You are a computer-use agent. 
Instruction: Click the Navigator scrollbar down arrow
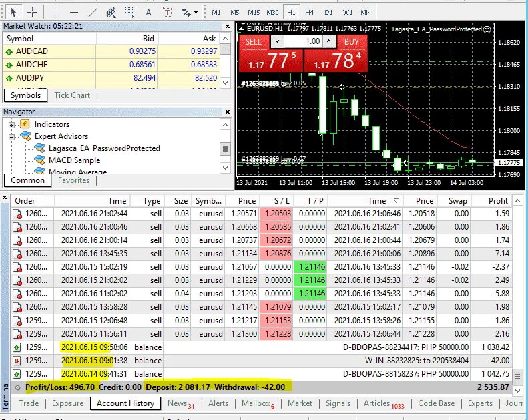tap(225, 168)
